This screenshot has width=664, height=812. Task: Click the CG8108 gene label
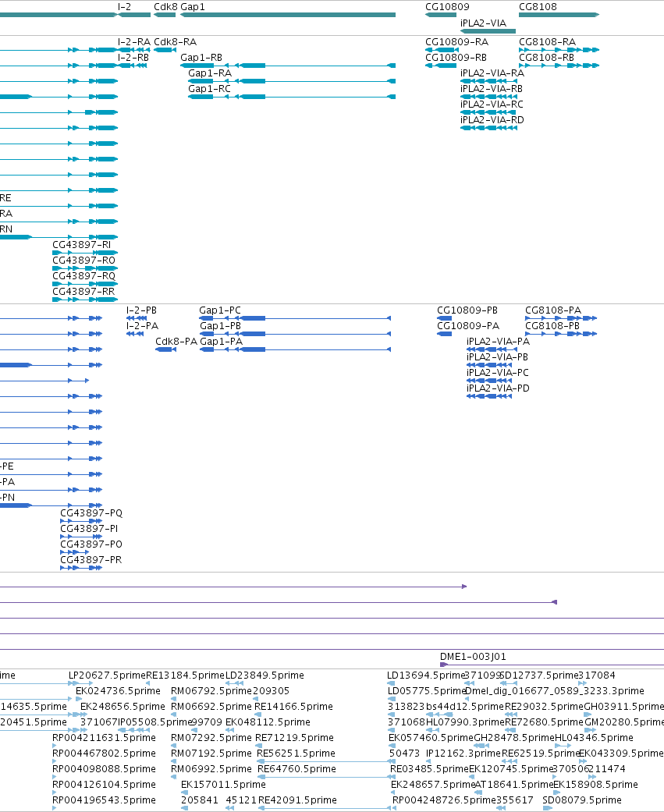[538, 7]
